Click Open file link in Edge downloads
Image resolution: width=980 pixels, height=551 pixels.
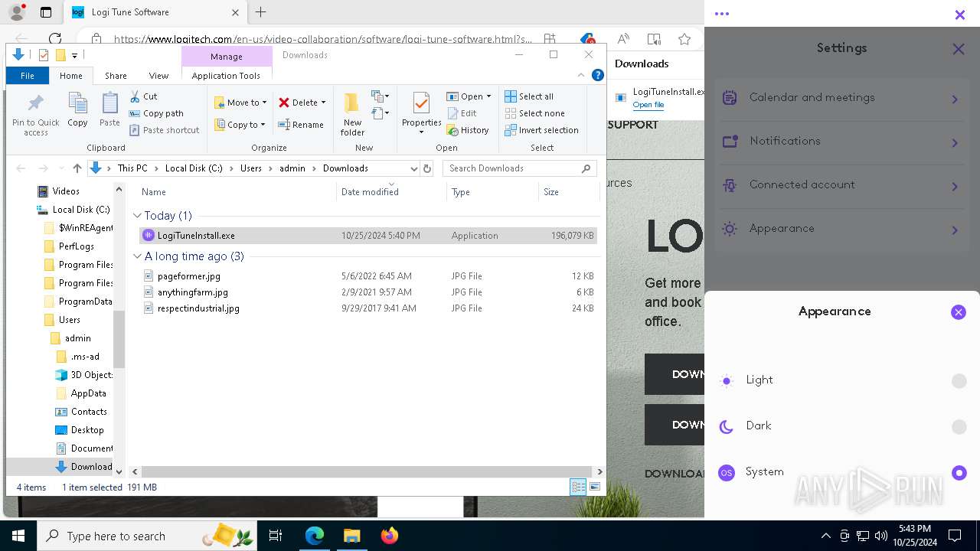648,105
